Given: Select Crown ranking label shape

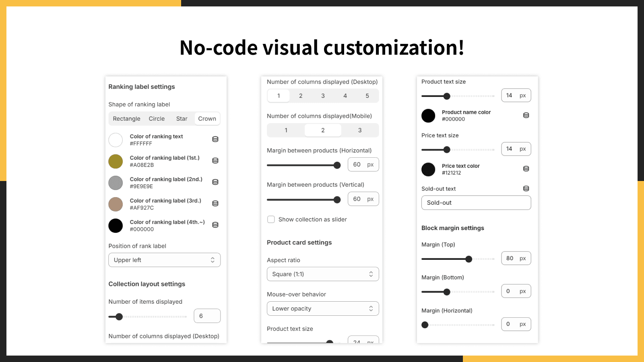Looking at the screenshot, I should (x=207, y=119).
